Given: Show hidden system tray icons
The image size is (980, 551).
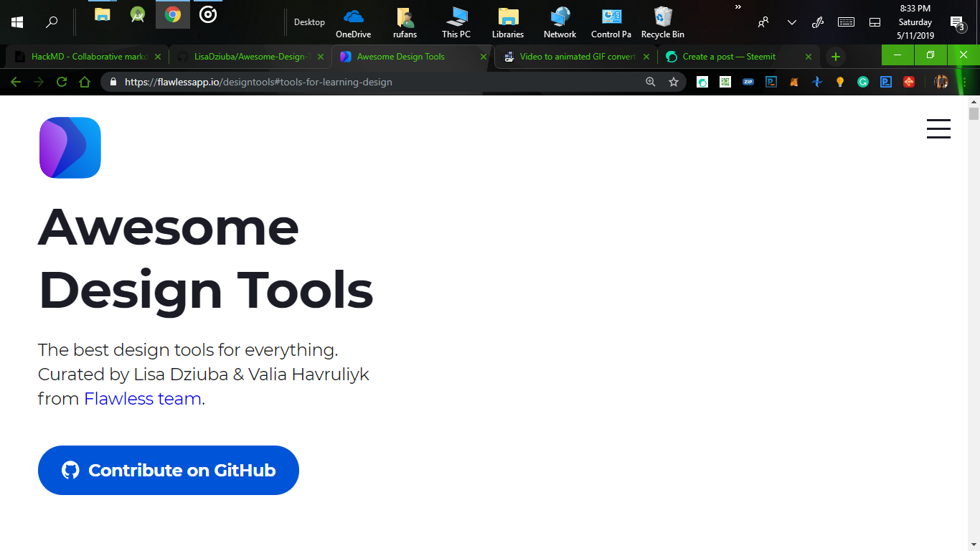Looking at the screenshot, I should click(792, 22).
